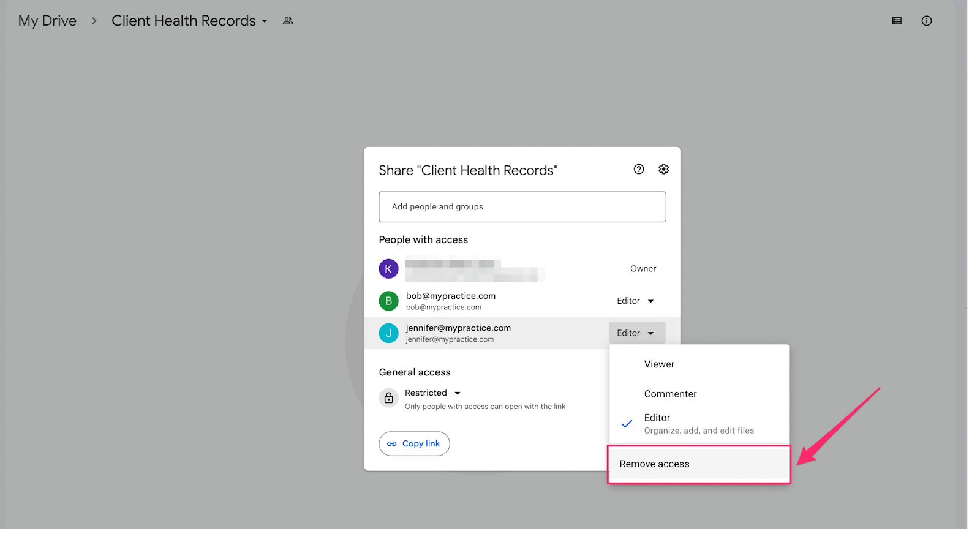The height and width of the screenshot is (542, 980).
Task: Click the purple K owner avatar
Action: (388, 269)
